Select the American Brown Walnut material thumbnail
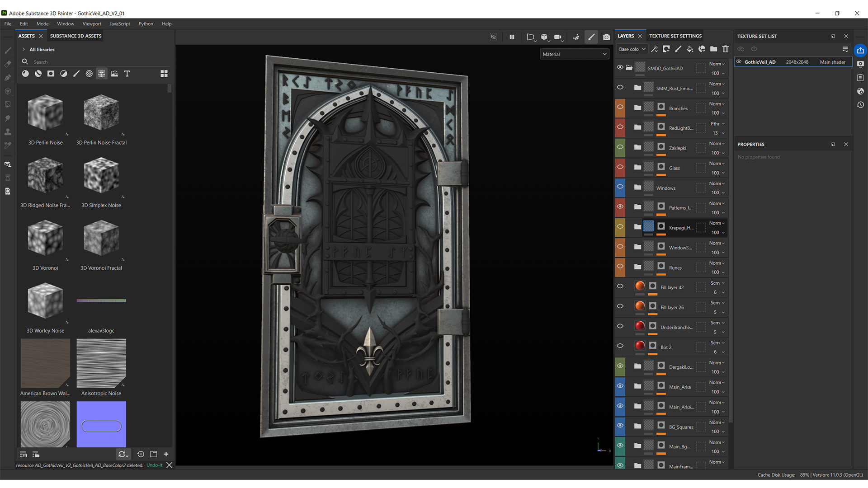 tap(45, 363)
